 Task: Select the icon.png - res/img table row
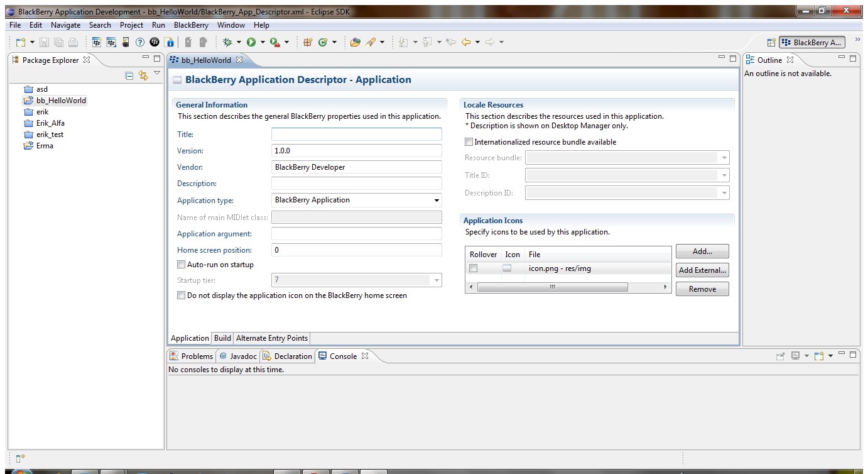pos(568,268)
